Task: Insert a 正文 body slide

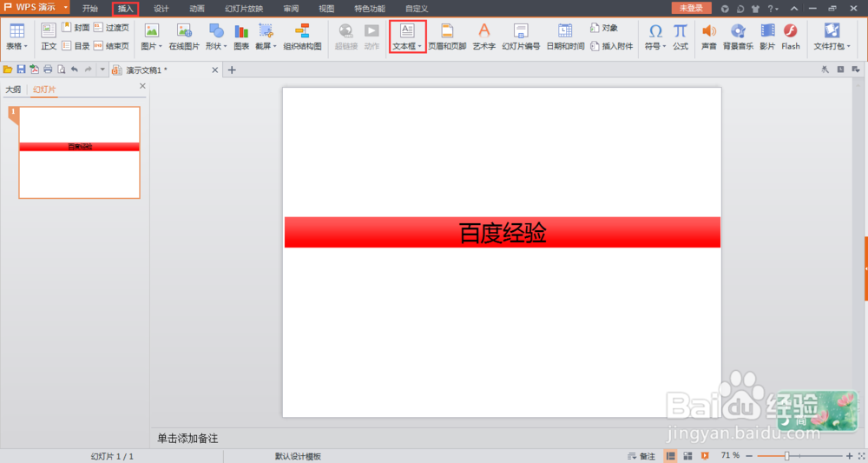Action: coord(49,37)
